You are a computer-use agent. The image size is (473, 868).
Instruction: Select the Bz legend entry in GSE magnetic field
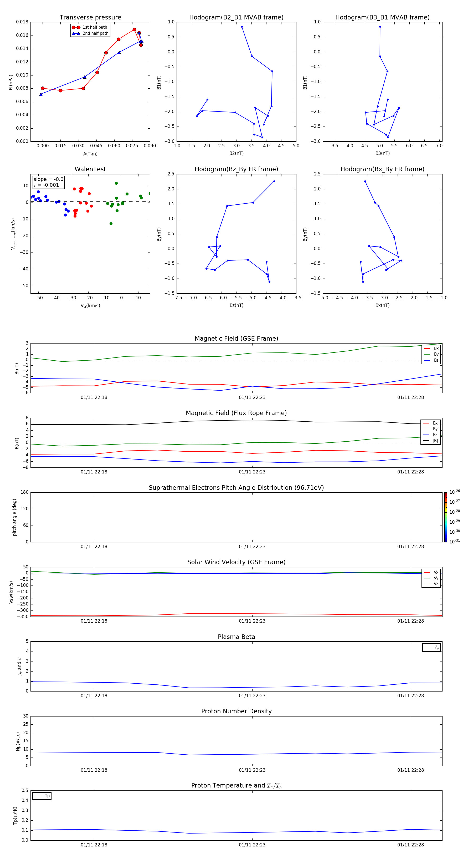[x=431, y=360]
